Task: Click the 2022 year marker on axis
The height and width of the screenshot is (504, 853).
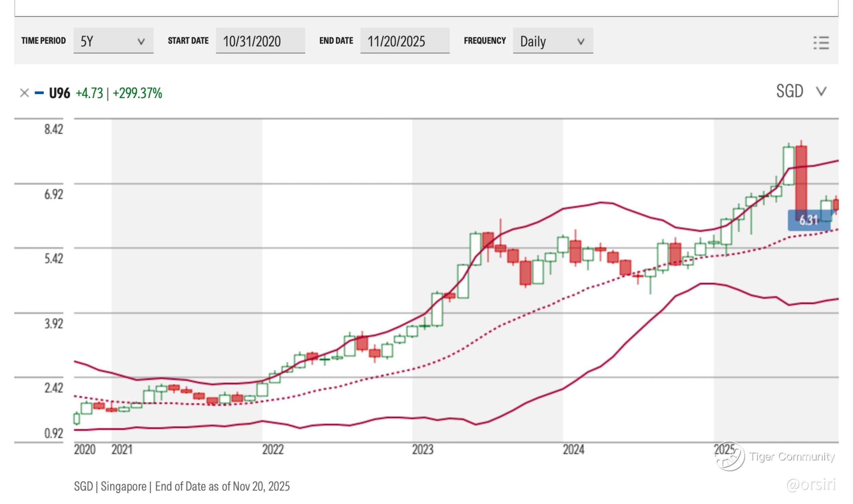Action: click(273, 449)
